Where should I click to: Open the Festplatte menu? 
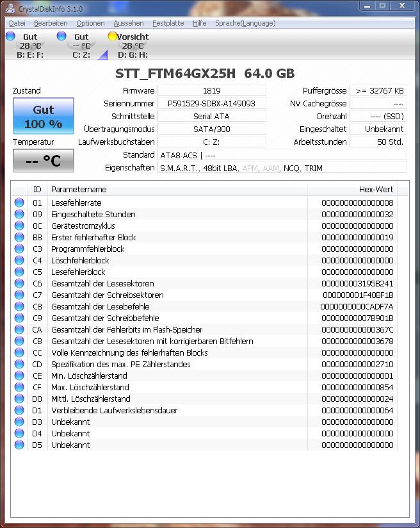(x=168, y=23)
